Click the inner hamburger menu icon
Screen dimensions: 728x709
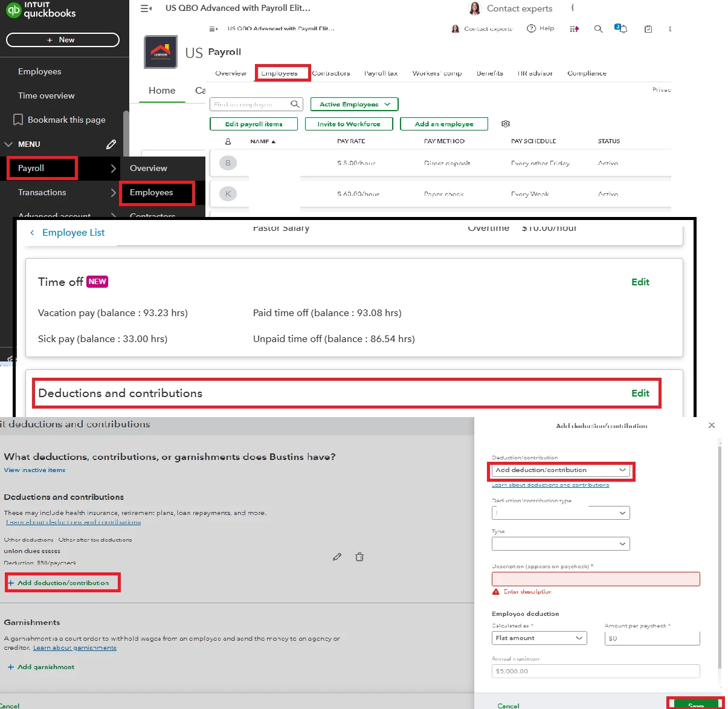pos(213,29)
